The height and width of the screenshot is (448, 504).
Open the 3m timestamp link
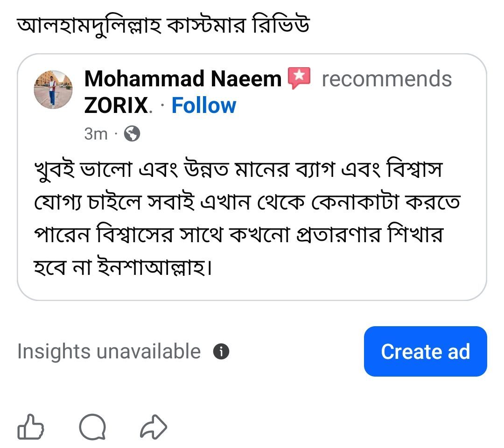click(x=96, y=133)
